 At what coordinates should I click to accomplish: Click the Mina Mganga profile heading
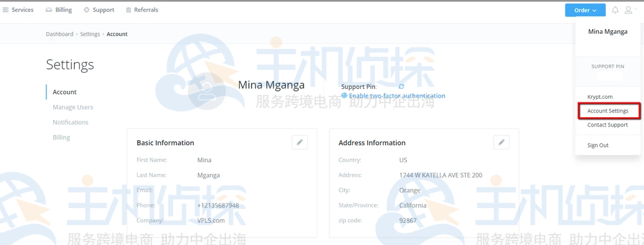(271, 85)
